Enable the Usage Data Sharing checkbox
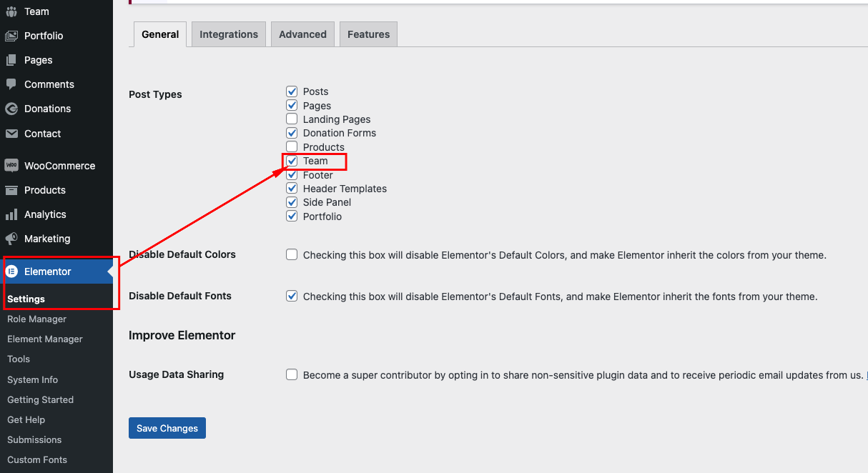This screenshot has width=868, height=473. (292, 375)
